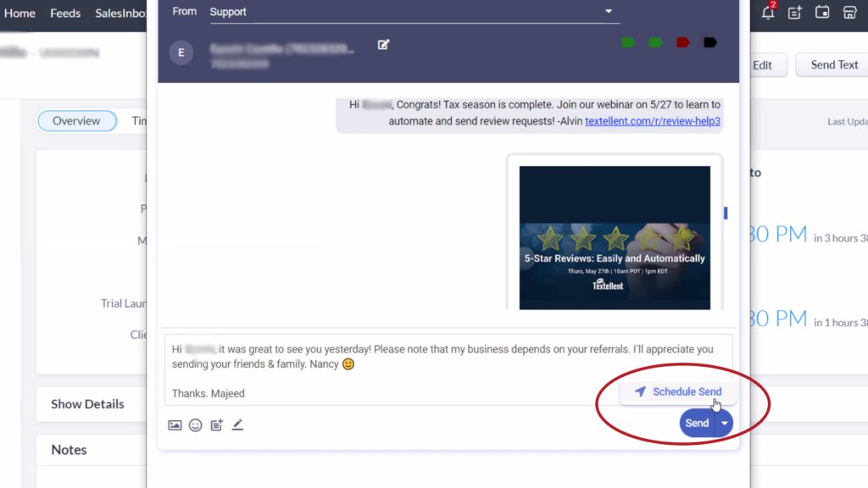Open the Send button's dropdown arrow

[724, 422]
